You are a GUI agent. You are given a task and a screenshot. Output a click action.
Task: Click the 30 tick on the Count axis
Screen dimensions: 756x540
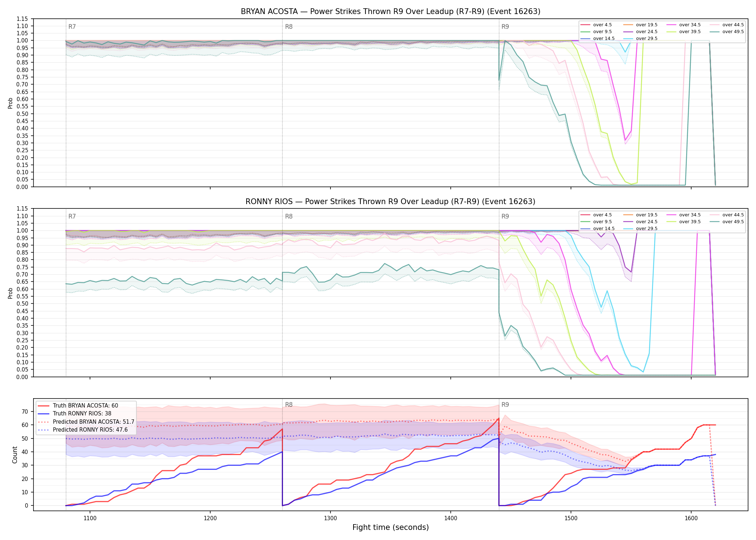25,465
